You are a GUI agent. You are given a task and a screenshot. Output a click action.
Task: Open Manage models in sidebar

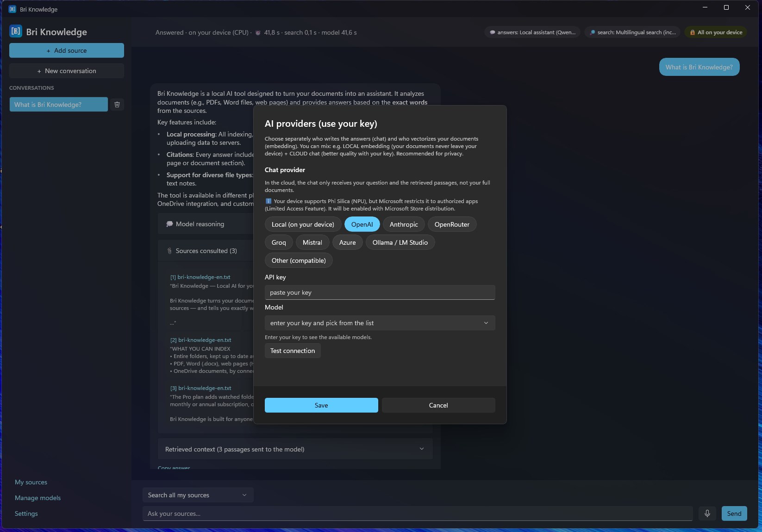38,498
